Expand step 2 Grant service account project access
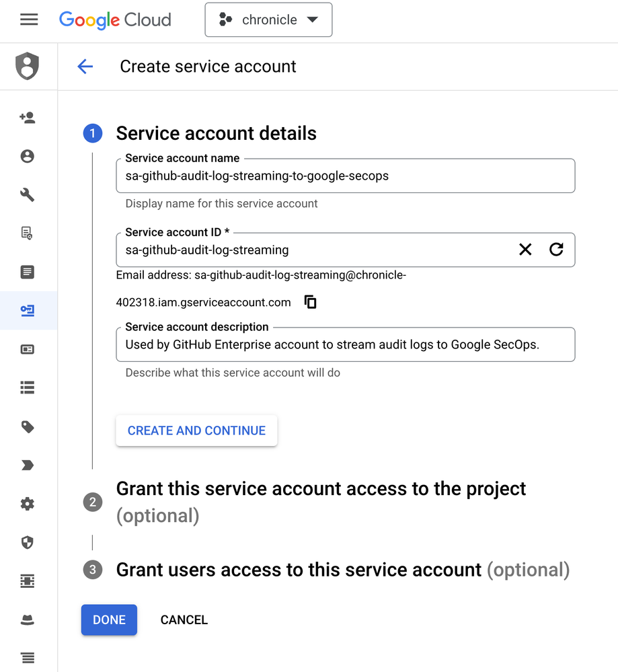Screen dimensions: 618x672 coord(321,502)
